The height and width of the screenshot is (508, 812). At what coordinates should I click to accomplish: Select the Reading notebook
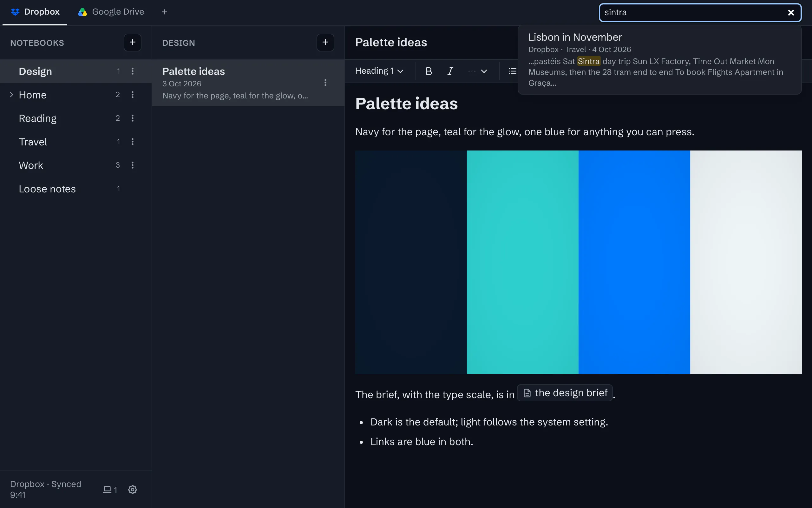[76, 118]
